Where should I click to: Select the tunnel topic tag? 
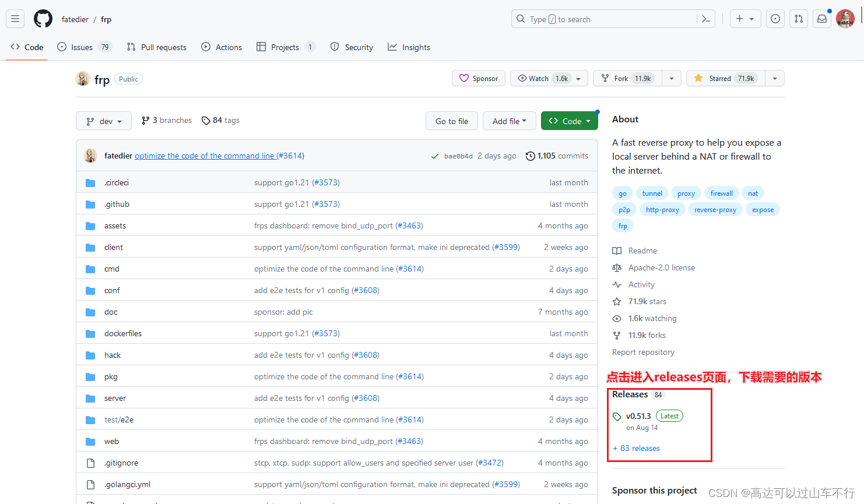pos(652,193)
